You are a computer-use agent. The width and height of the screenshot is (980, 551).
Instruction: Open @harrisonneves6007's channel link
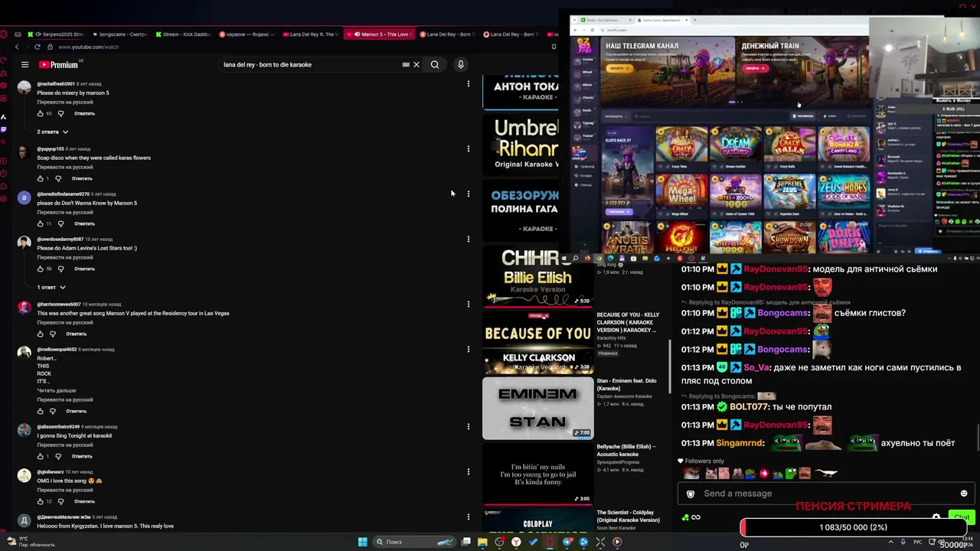(59, 304)
